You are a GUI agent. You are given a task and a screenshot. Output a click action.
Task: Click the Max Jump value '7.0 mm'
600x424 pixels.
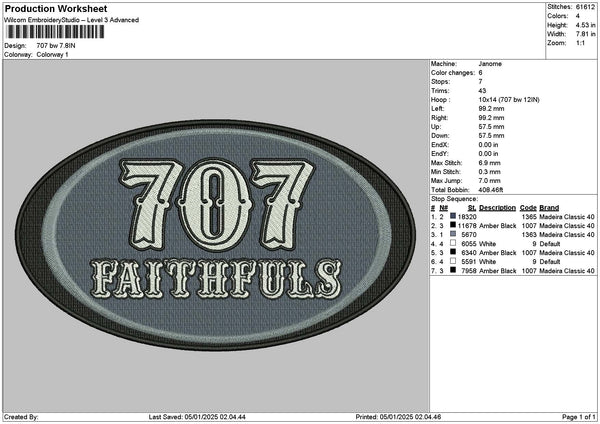pyautogui.click(x=489, y=181)
